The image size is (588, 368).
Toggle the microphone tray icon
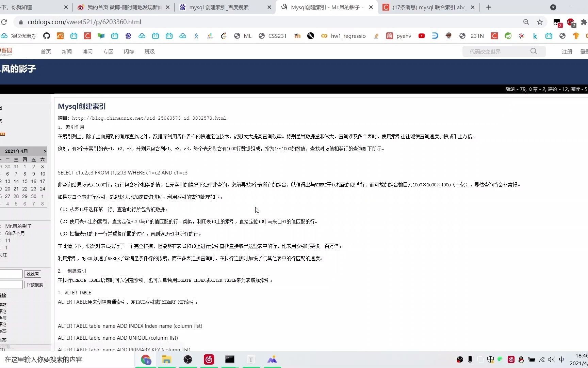pyautogui.click(x=470, y=360)
